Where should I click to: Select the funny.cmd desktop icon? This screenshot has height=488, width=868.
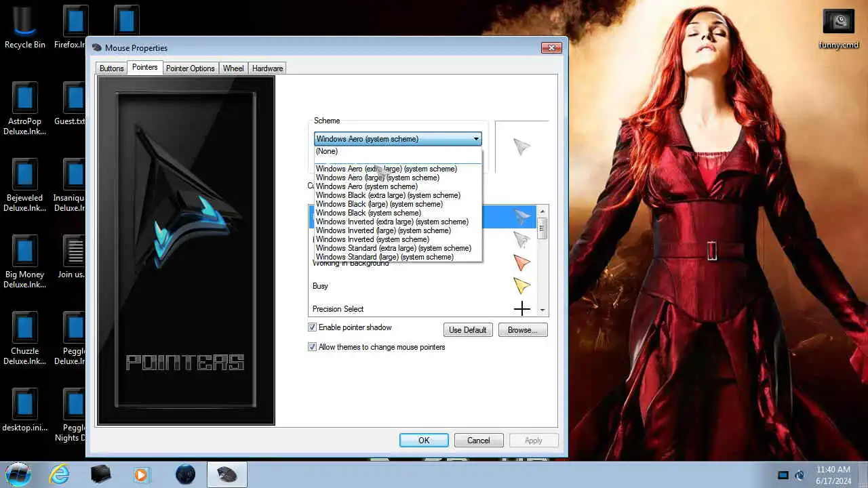839,29
